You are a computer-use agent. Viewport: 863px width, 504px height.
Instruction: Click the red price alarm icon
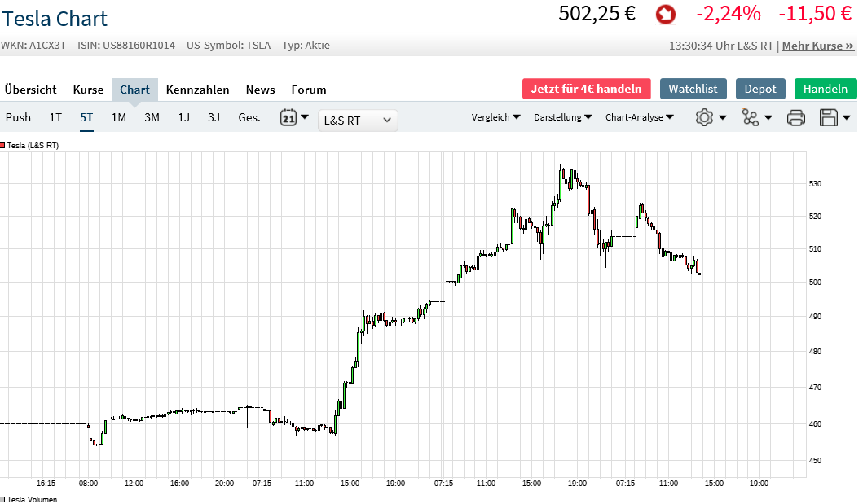664,15
